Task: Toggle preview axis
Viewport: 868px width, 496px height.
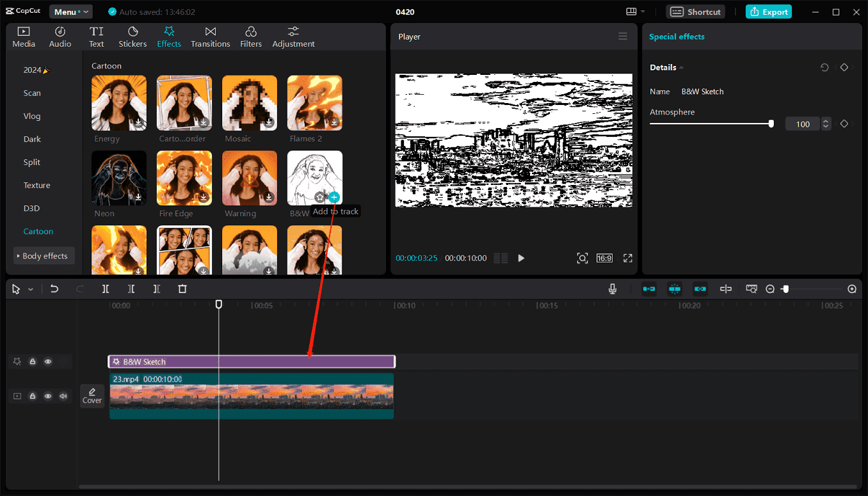Action: tap(726, 289)
